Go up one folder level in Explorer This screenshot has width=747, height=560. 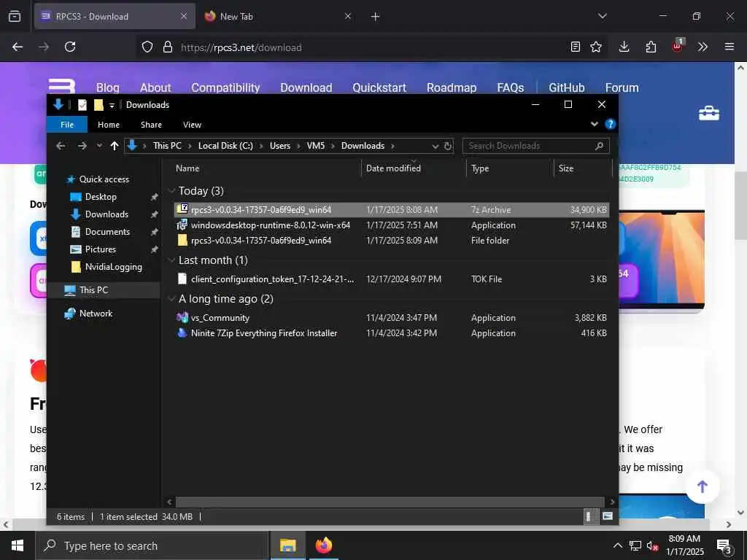[x=115, y=146]
